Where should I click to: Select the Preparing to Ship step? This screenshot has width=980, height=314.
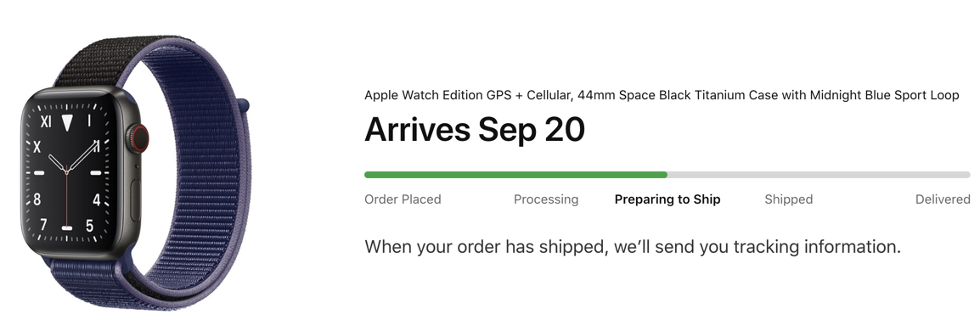click(x=667, y=199)
